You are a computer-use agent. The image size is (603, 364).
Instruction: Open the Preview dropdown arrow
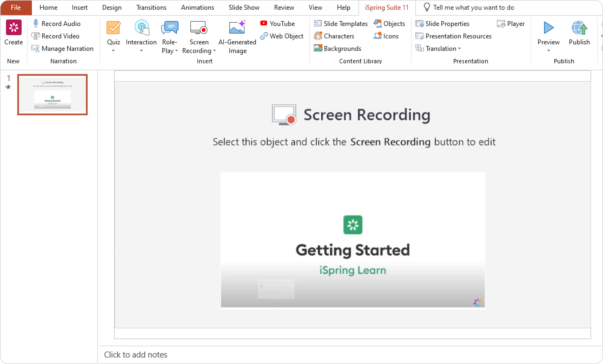point(548,51)
